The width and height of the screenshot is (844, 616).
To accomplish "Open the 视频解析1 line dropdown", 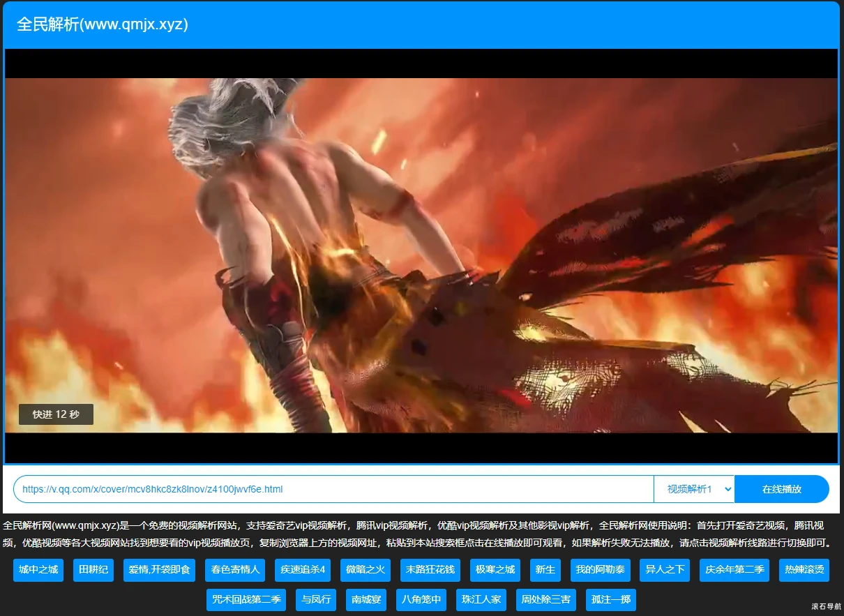I will coord(693,489).
